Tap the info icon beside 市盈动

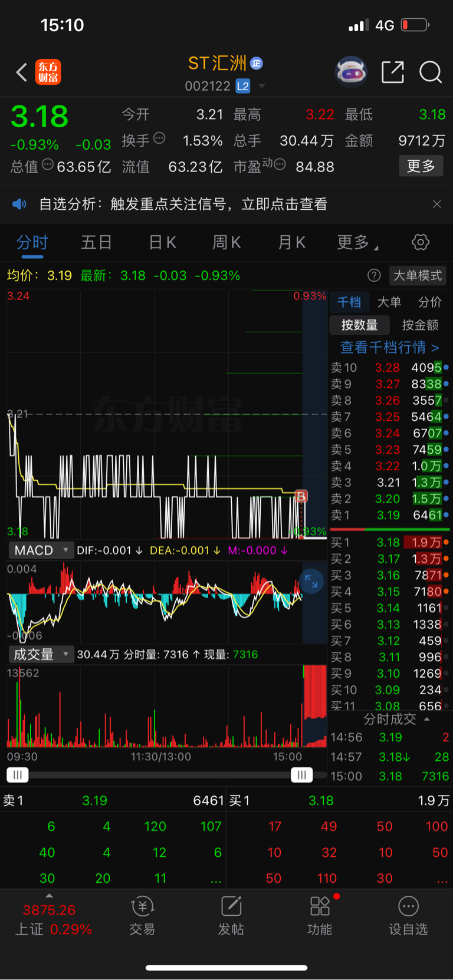tap(280, 164)
